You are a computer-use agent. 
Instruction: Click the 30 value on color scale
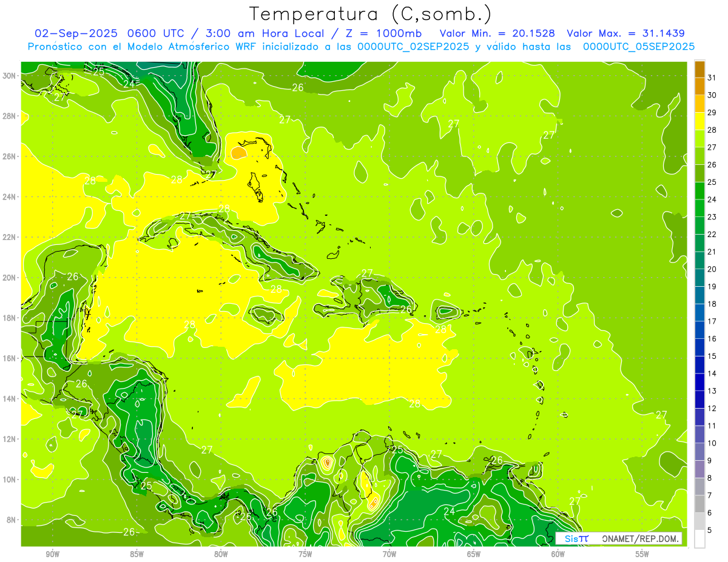712,95
